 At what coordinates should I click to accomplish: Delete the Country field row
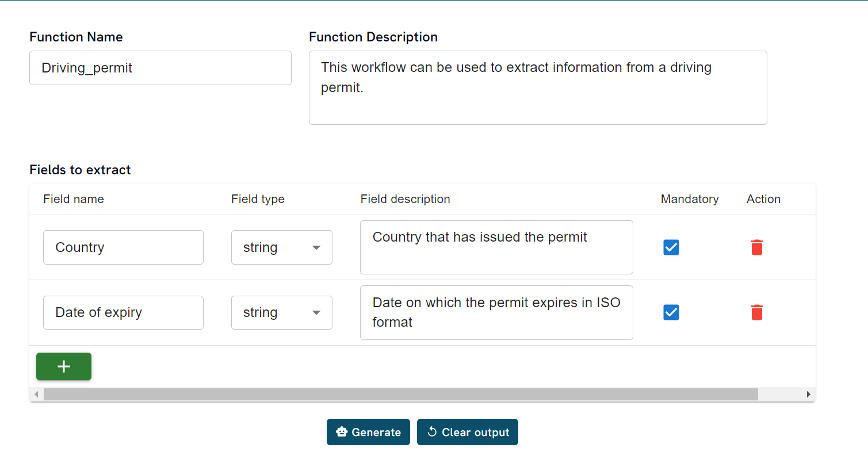pyautogui.click(x=757, y=247)
